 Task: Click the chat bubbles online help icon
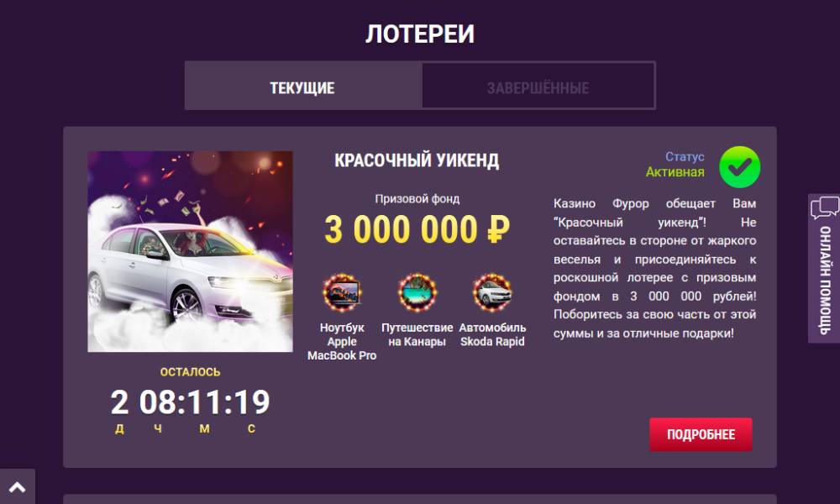pos(825,207)
